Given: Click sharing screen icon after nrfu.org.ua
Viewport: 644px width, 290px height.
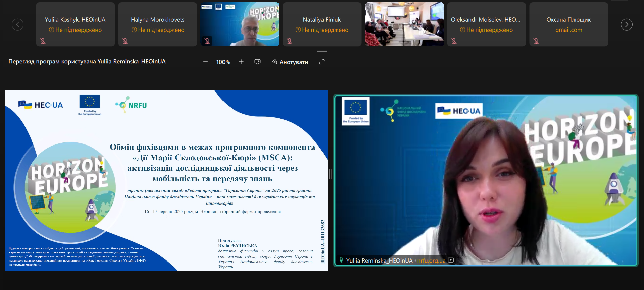Looking at the screenshot, I should click(x=451, y=260).
